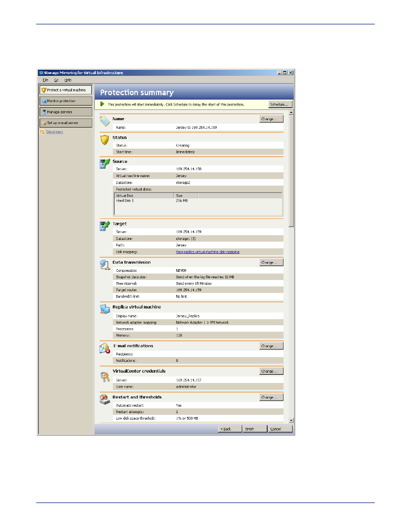Open Set up e-mail server panel
The width and height of the screenshot is (411, 532).
coord(66,123)
